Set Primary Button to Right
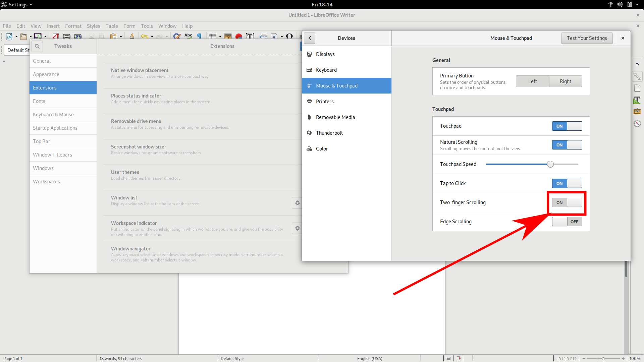 pos(566,81)
